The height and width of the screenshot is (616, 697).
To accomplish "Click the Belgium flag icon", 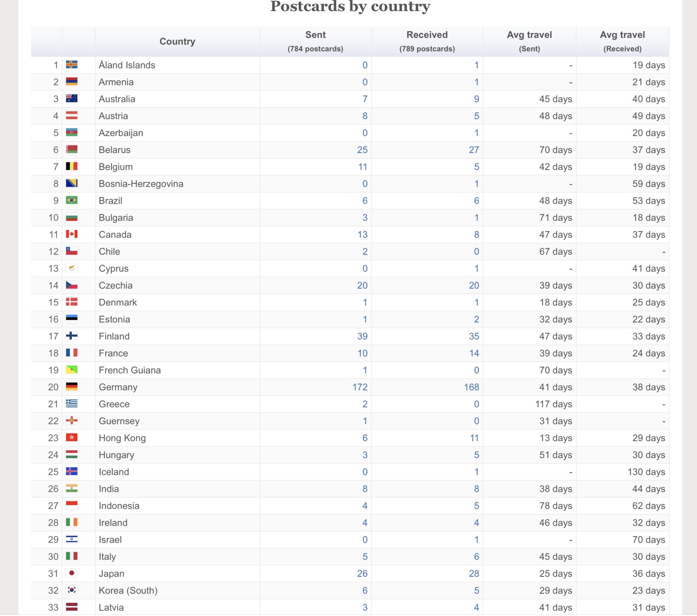I will [x=72, y=166].
